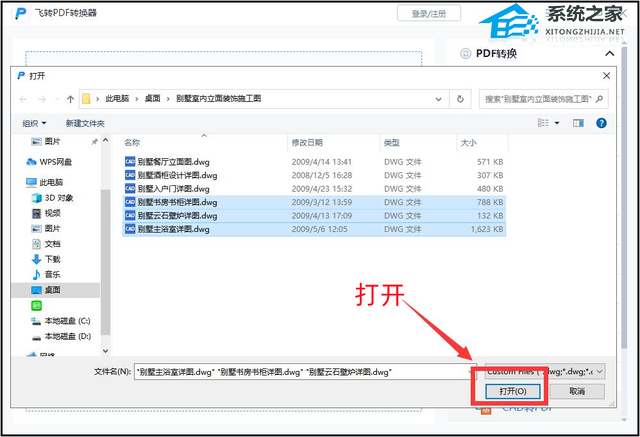Close the 打开 file dialog
Screen dimensions: 640x437
pos(606,75)
